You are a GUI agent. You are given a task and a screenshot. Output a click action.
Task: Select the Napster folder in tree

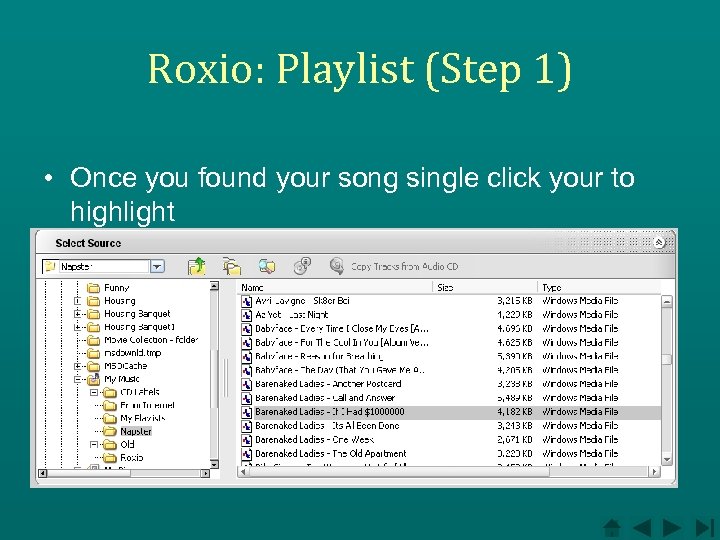136,431
